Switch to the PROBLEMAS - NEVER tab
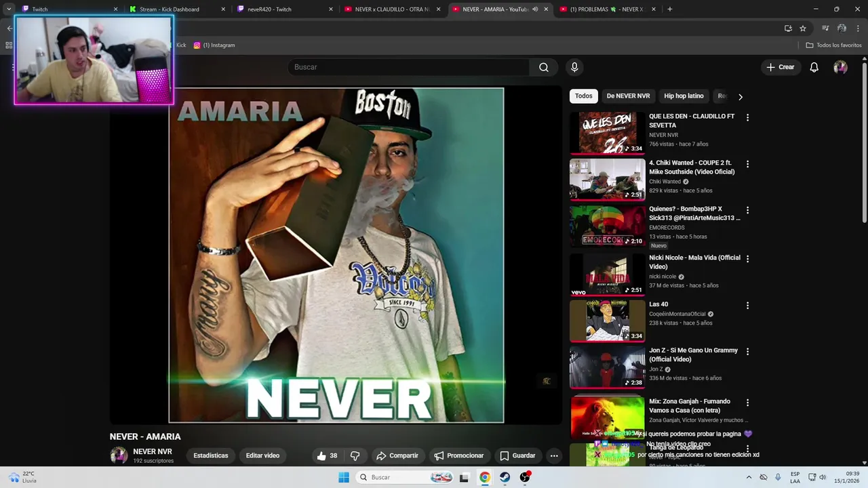The width and height of the screenshot is (868, 488). (608, 9)
